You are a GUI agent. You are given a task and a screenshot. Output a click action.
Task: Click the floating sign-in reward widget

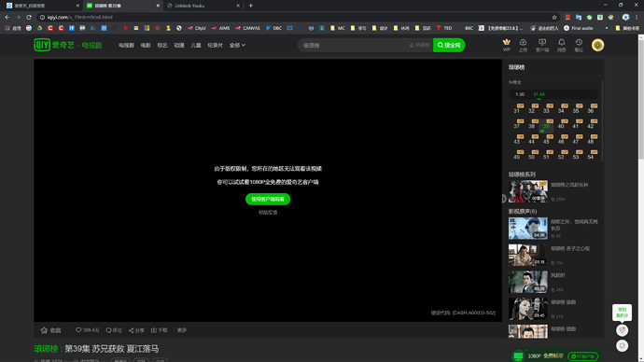pos(622,313)
